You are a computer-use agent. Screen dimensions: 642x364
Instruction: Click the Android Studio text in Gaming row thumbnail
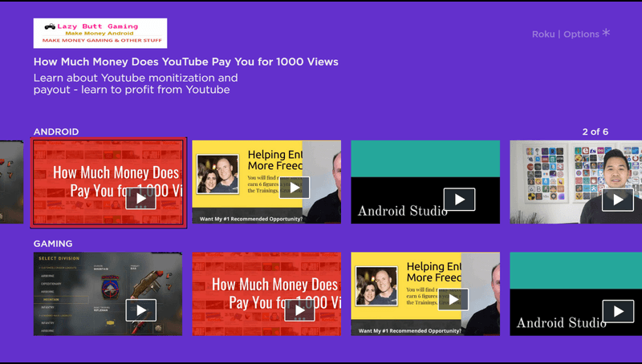tap(561, 322)
